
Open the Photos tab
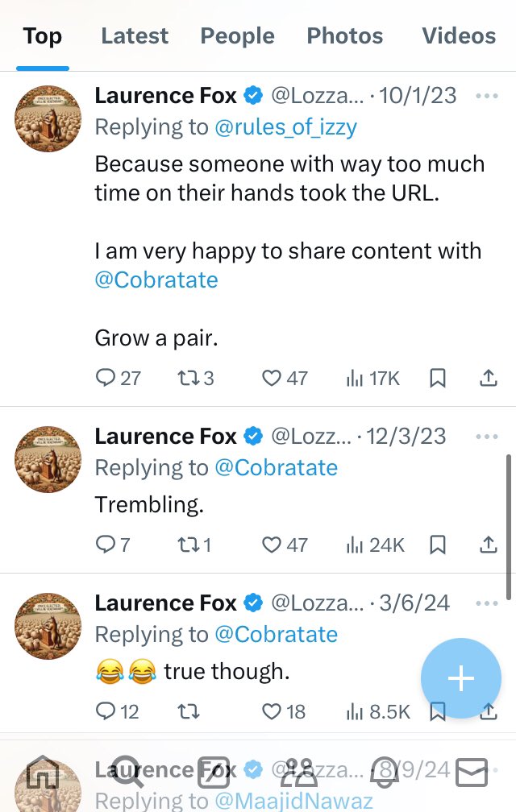344,36
